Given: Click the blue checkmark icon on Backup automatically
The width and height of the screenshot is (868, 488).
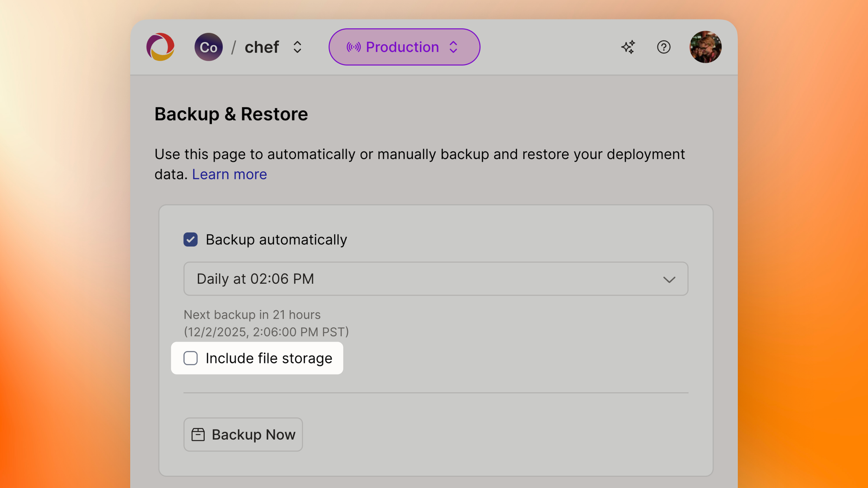Looking at the screenshot, I should [x=190, y=239].
